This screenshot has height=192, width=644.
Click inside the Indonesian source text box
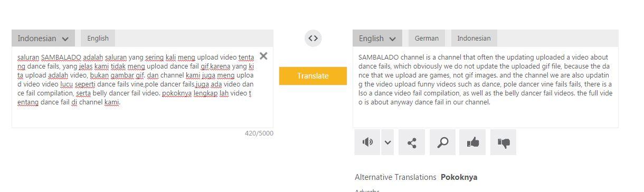click(143, 87)
